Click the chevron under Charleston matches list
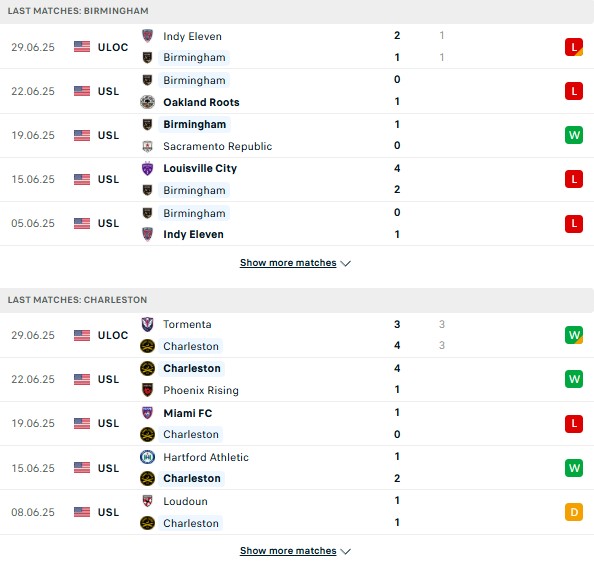This screenshot has height=568, width=594. pyautogui.click(x=345, y=551)
